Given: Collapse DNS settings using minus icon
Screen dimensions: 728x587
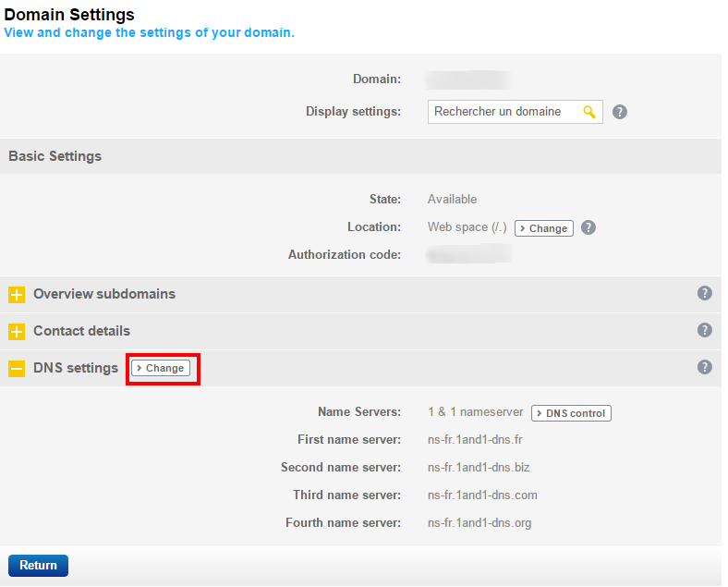Looking at the screenshot, I should 17,369.
